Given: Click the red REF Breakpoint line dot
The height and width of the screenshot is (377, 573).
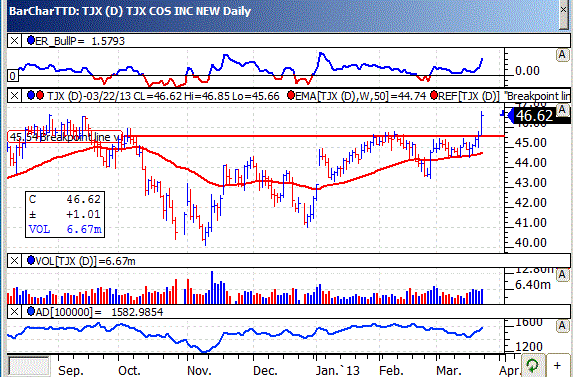Looking at the screenshot, I should pyautogui.click(x=434, y=96).
